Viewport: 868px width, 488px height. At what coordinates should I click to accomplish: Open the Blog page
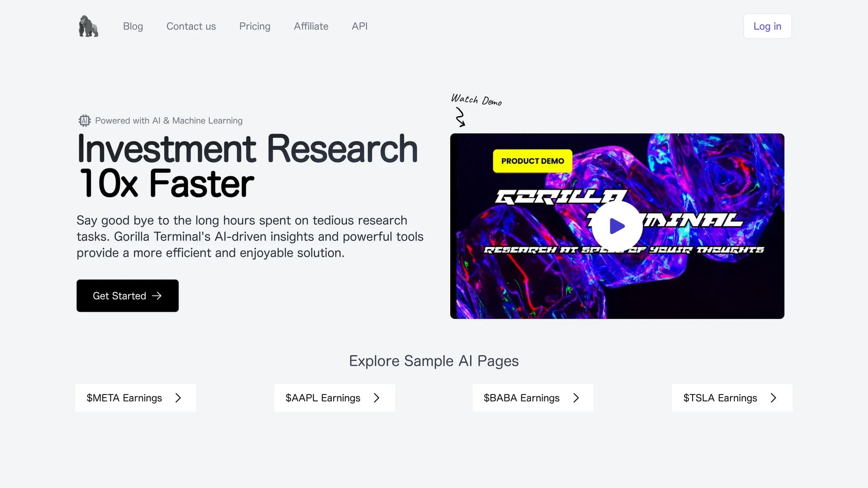click(133, 26)
